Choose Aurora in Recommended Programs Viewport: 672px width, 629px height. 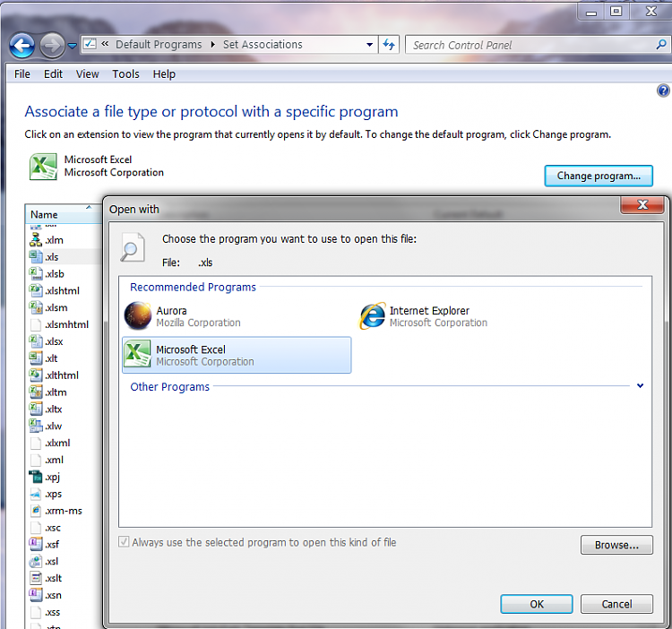tap(237, 316)
